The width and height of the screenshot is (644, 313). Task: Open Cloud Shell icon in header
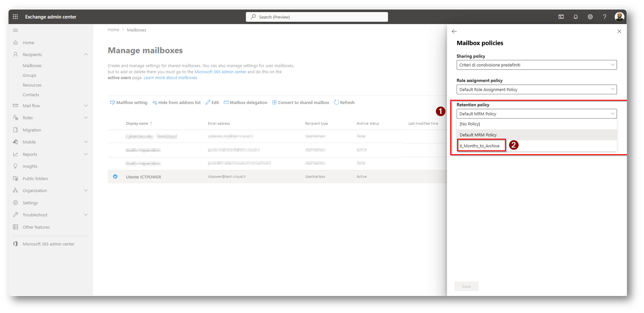pyautogui.click(x=561, y=17)
